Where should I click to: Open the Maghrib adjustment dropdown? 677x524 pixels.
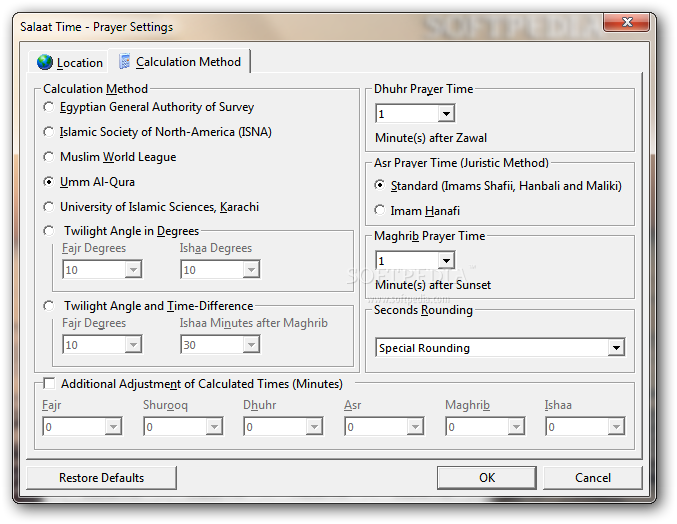tap(516, 427)
